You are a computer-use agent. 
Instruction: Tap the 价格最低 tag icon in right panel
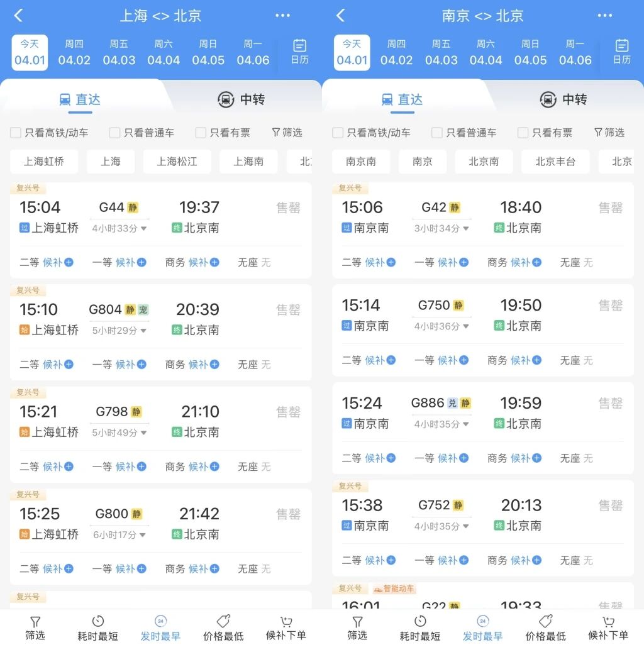[x=545, y=621]
